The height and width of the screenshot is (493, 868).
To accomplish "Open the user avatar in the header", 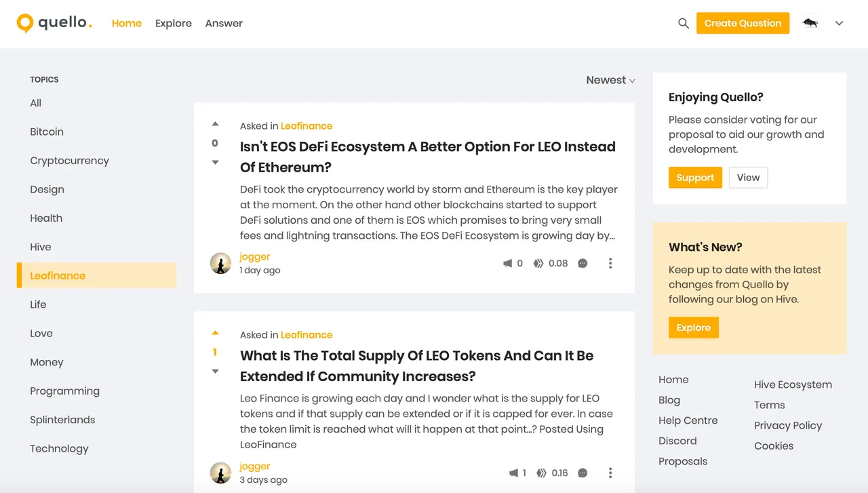I will click(x=810, y=23).
